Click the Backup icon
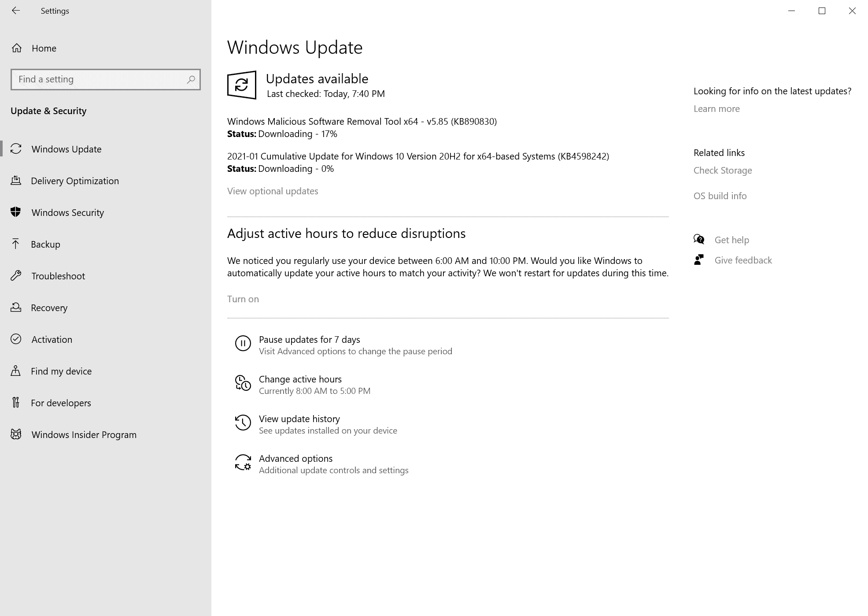The height and width of the screenshot is (616, 868). (17, 243)
